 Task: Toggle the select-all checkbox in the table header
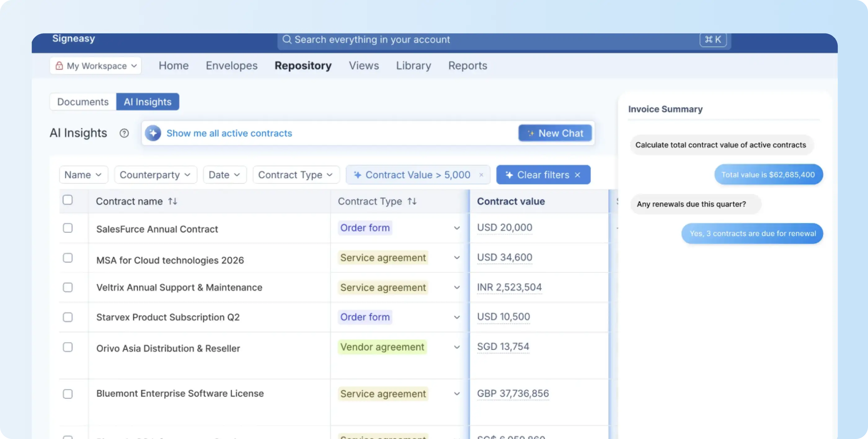[68, 200]
